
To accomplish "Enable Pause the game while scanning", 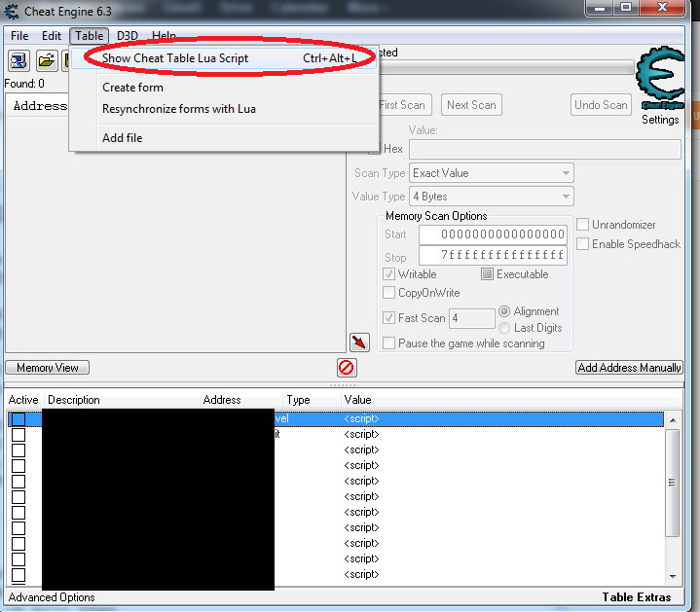I will pyautogui.click(x=388, y=343).
